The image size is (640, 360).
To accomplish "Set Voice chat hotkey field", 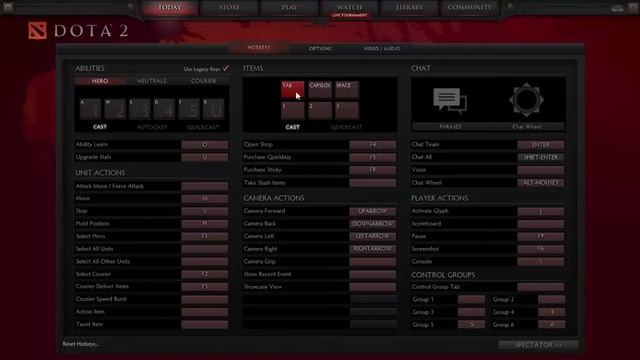I will (541, 170).
